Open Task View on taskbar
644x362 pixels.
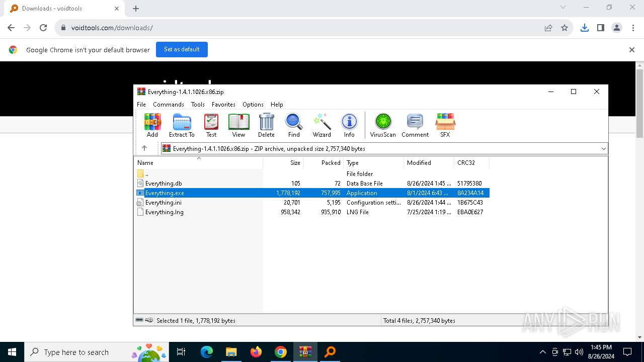pos(181,352)
